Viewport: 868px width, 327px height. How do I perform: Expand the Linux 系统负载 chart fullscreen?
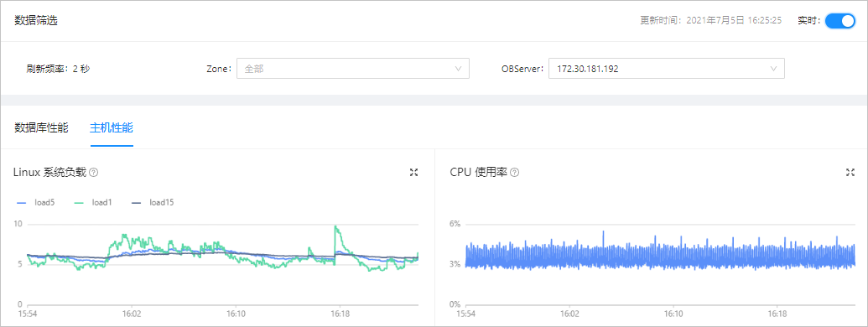coord(413,173)
